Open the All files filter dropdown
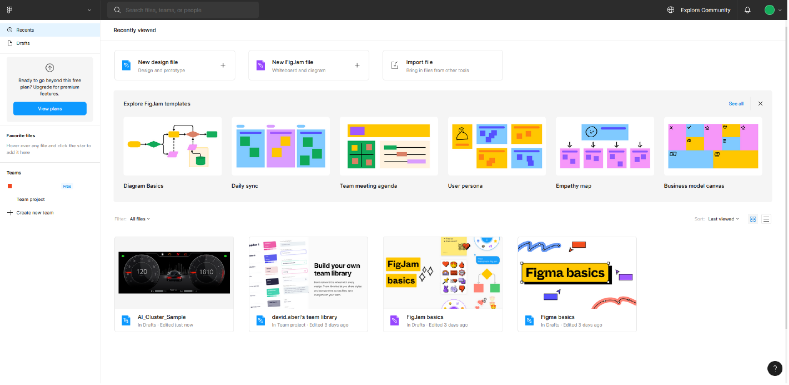The image size is (789, 385). pyautogui.click(x=140, y=219)
